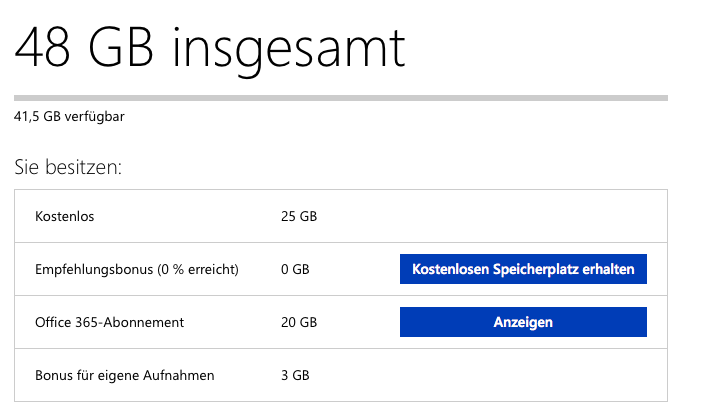
Task: Click the 25 GB value
Action: point(299,216)
